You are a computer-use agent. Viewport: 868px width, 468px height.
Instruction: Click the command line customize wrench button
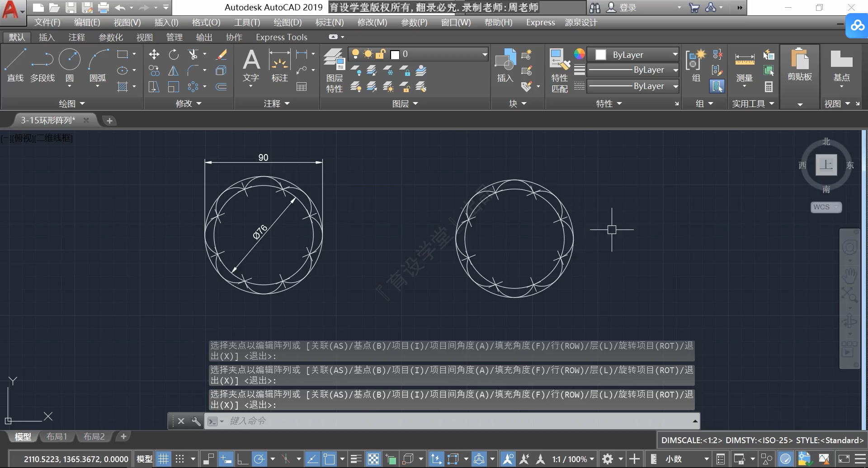(x=196, y=421)
